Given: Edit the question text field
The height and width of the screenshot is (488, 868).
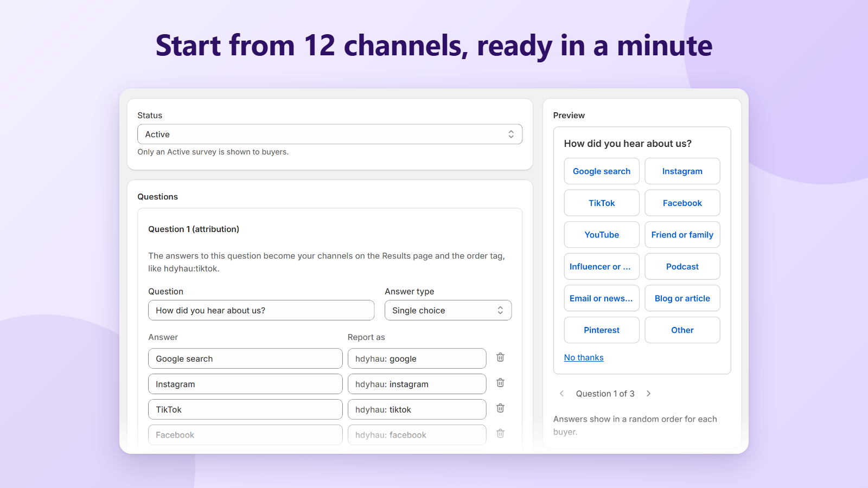Looking at the screenshot, I should coord(261,310).
